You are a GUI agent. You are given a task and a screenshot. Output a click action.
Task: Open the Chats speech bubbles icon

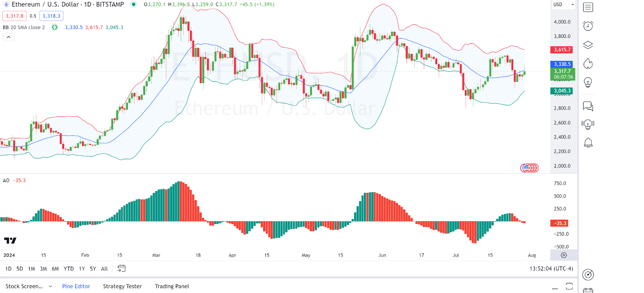point(588,106)
